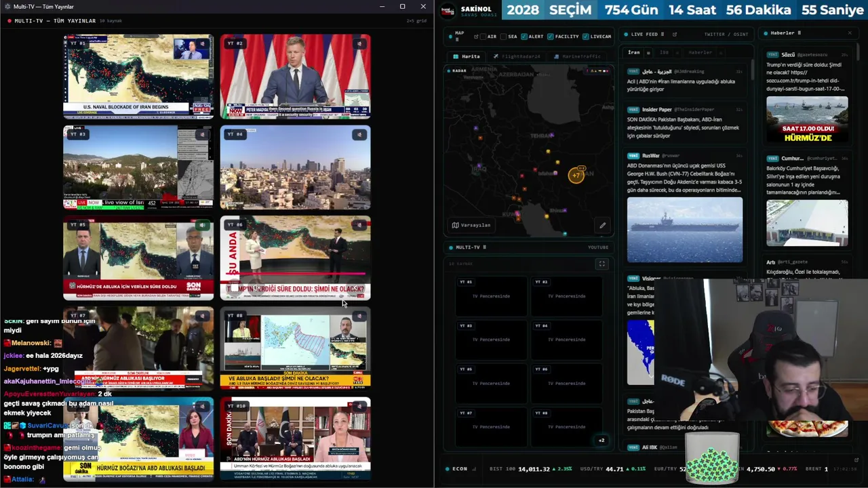The width and height of the screenshot is (868, 488).
Task: Click the YOUTUBE label in Multi-TV panel
Action: click(598, 247)
